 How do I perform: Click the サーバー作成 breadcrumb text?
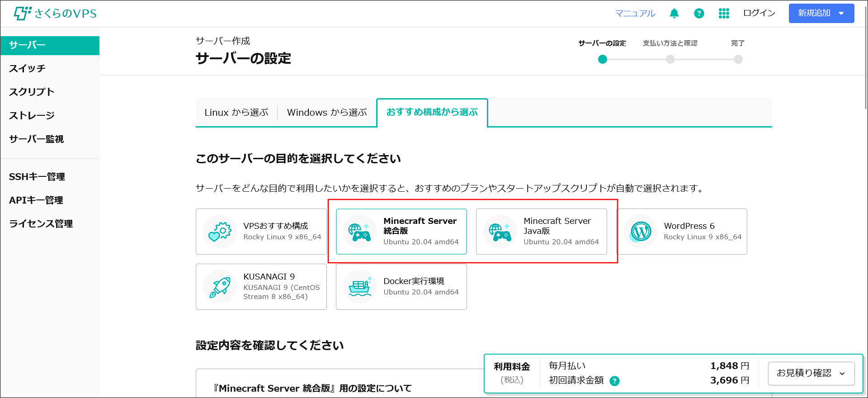pyautogui.click(x=223, y=41)
